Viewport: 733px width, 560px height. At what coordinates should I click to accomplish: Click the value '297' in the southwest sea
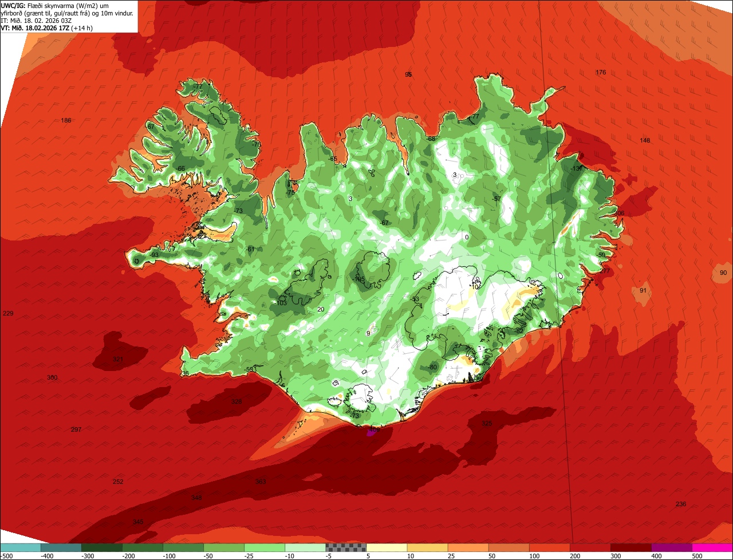tap(76, 429)
